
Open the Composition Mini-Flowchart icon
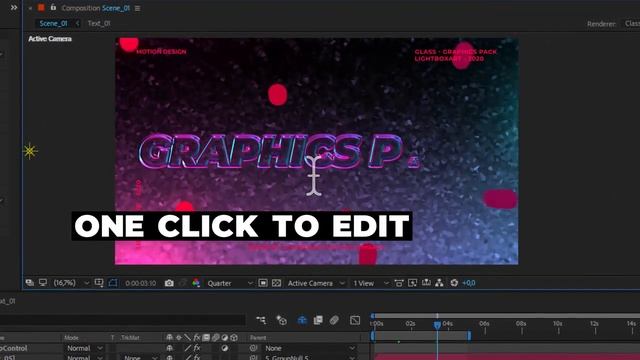point(261,320)
